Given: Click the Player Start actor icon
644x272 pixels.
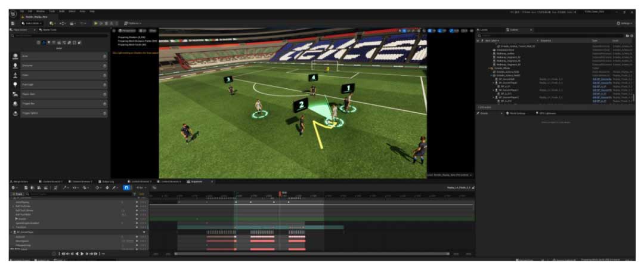Looking at the screenshot, I should [x=15, y=94].
